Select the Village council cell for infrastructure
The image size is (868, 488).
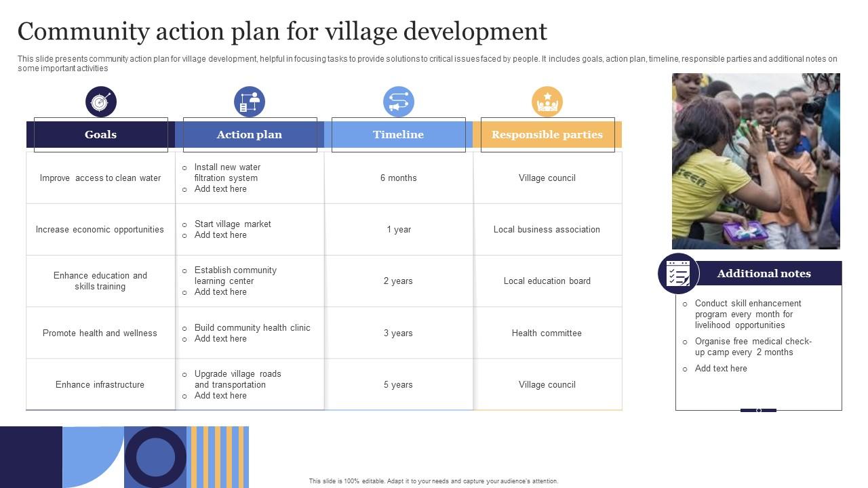pyautogui.click(x=547, y=384)
